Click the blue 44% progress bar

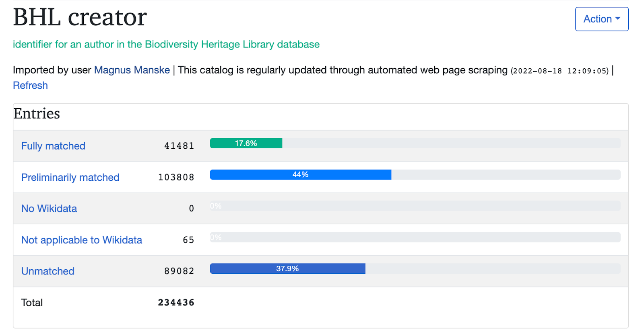pos(300,175)
